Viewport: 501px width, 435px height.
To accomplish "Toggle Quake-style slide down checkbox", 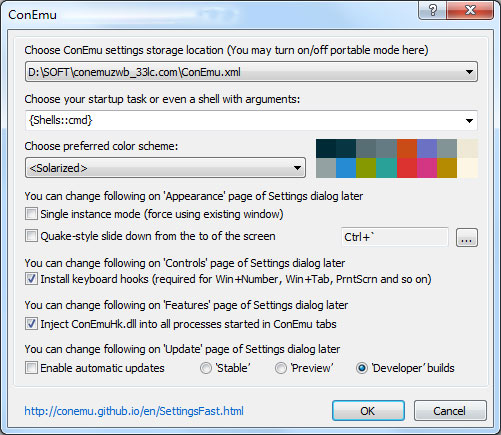I will click(x=31, y=236).
